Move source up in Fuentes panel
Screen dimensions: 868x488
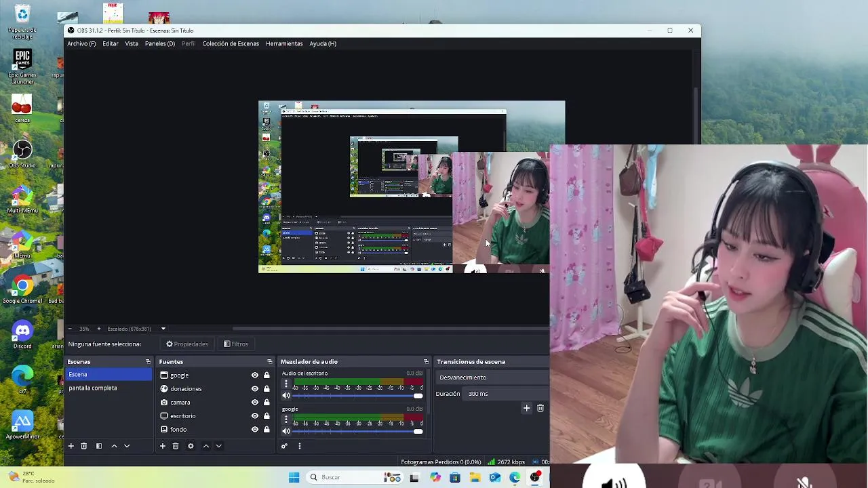[x=206, y=446]
